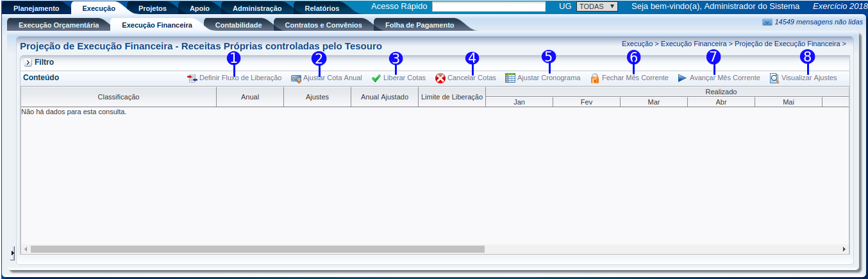Screen dimensions: 868x279
Task: Click the green Liberar Cotas checkmark icon
Action: point(376,78)
